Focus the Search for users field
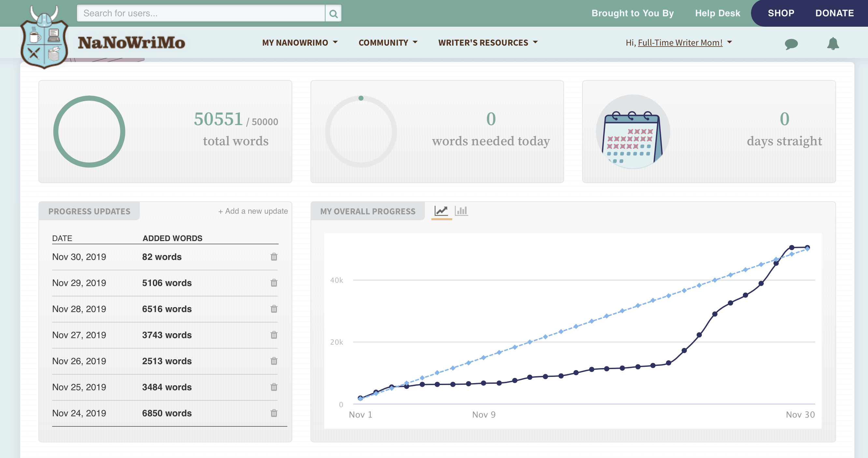Screen dimensions: 868x458 [x=200, y=13]
